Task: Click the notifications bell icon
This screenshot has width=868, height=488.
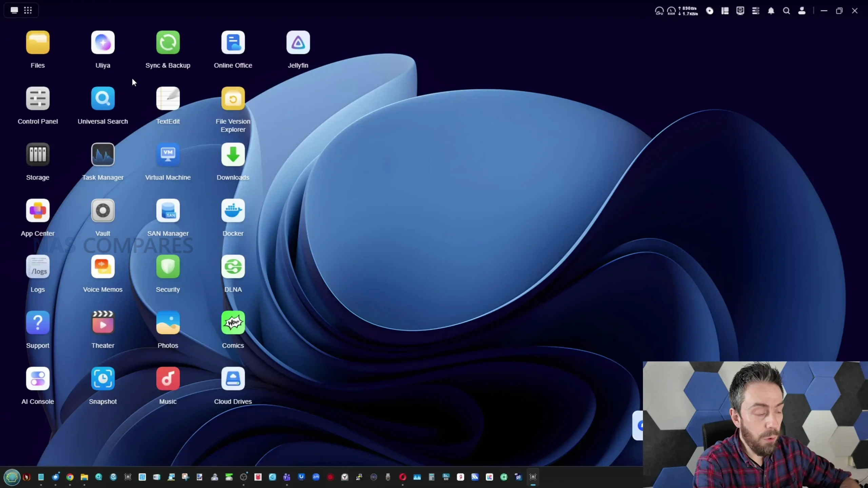Action: (x=771, y=11)
